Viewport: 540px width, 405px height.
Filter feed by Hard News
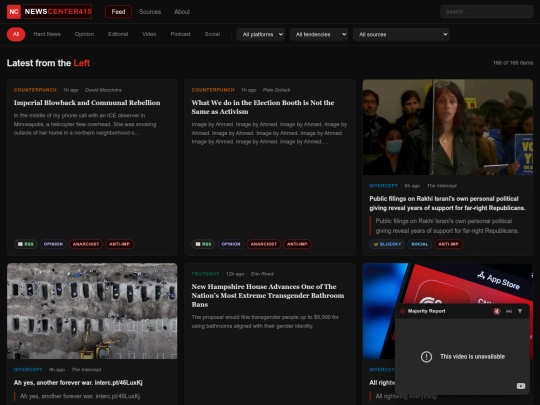[47, 34]
